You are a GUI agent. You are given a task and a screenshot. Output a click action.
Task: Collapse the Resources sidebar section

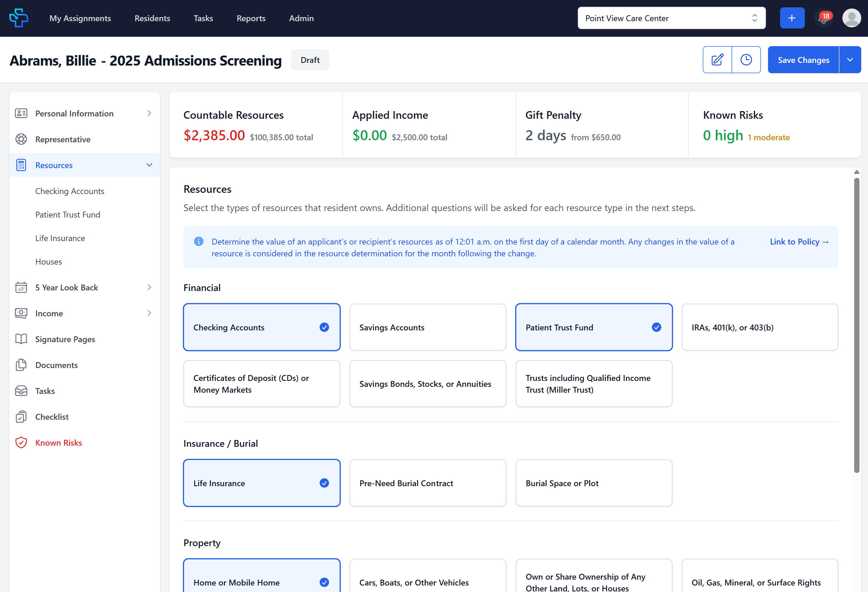click(149, 165)
